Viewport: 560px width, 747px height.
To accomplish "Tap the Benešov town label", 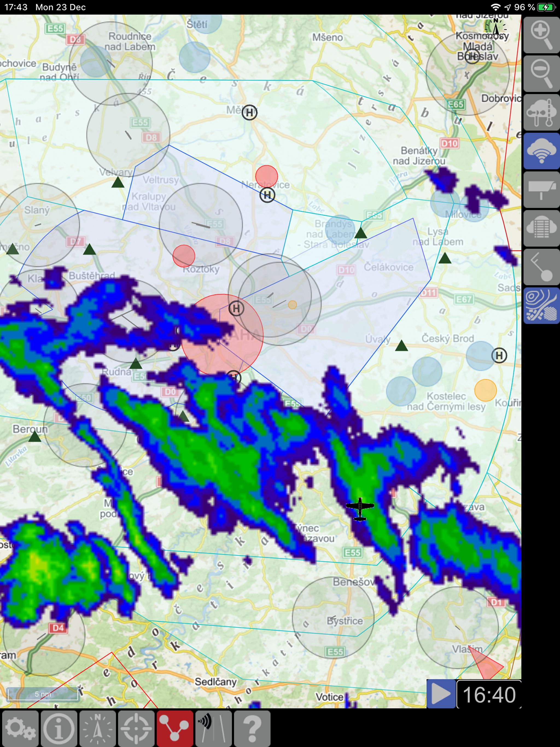I will pyautogui.click(x=354, y=582).
